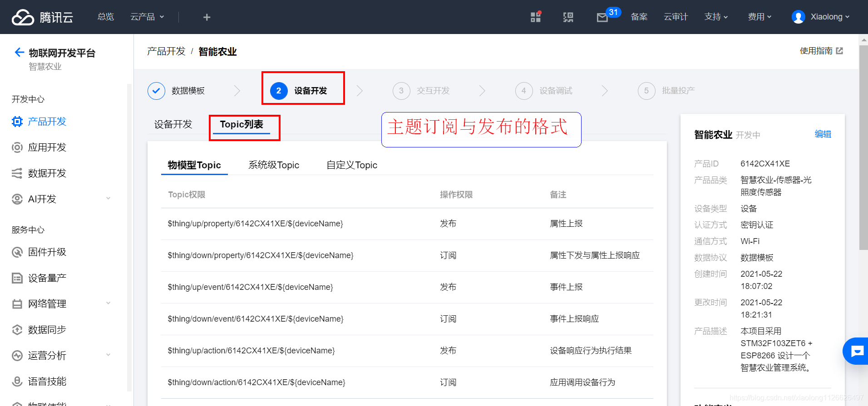Click the 编辑 link in product panel
The height and width of the screenshot is (406, 868).
pos(823,134)
